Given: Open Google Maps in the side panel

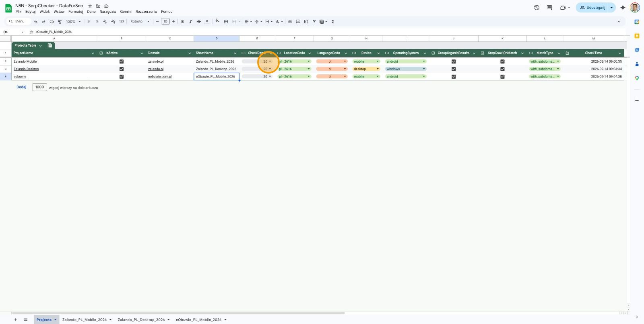Looking at the screenshot, I should [x=637, y=78].
